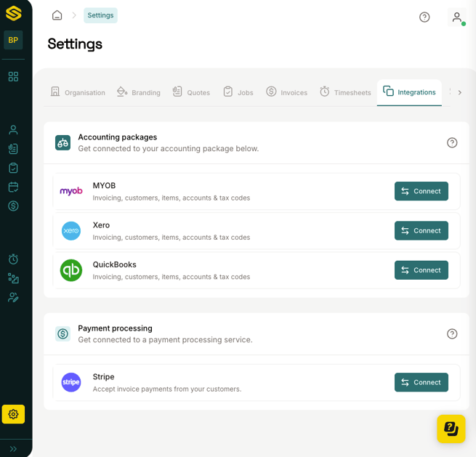The image size is (476, 457).
Task: Connect the QuickBooks integration
Action: [x=421, y=270]
